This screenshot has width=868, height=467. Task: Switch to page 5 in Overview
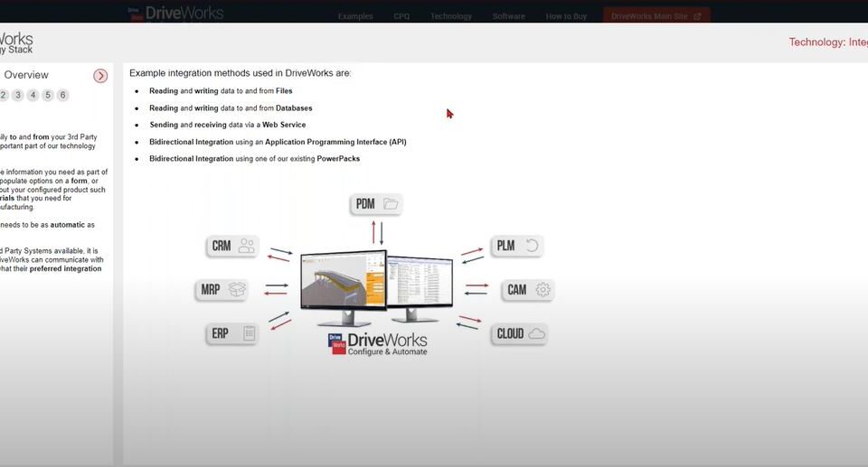[x=48, y=95]
